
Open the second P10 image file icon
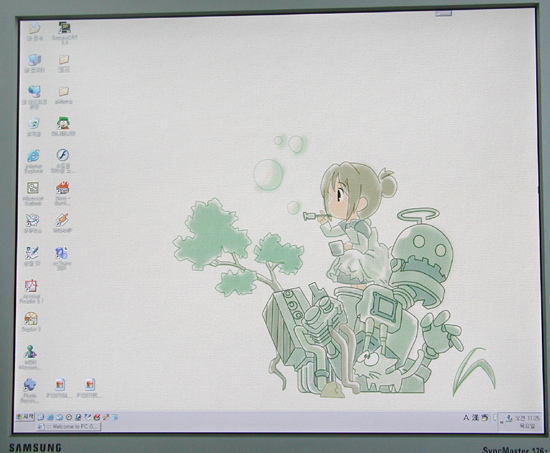[90, 388]
